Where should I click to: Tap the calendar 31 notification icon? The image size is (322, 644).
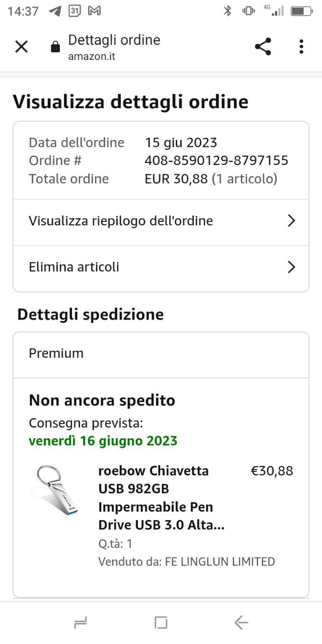pos(74,11)
